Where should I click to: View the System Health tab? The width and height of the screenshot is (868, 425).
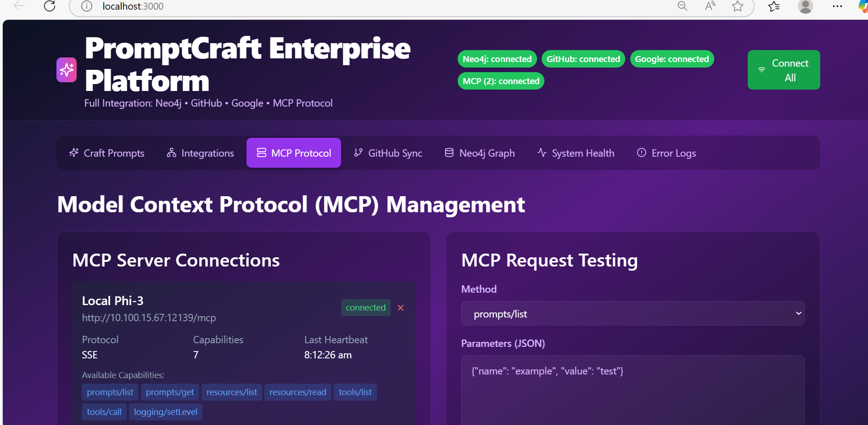pos(576,153)
